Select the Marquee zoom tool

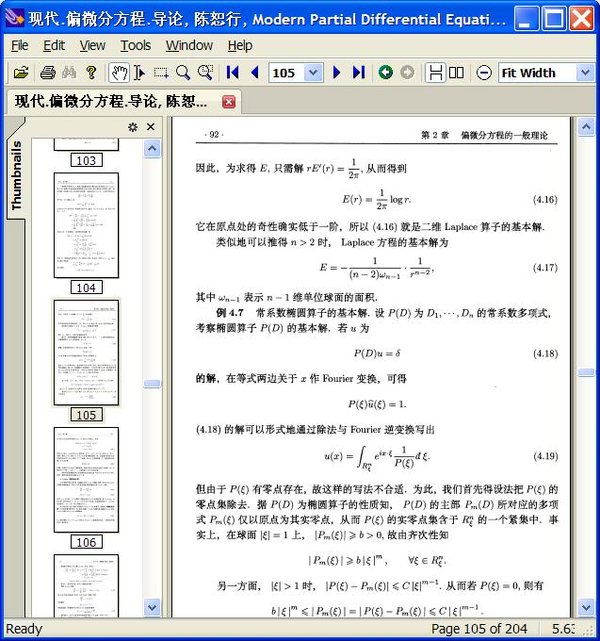click(x=205, y=73)
